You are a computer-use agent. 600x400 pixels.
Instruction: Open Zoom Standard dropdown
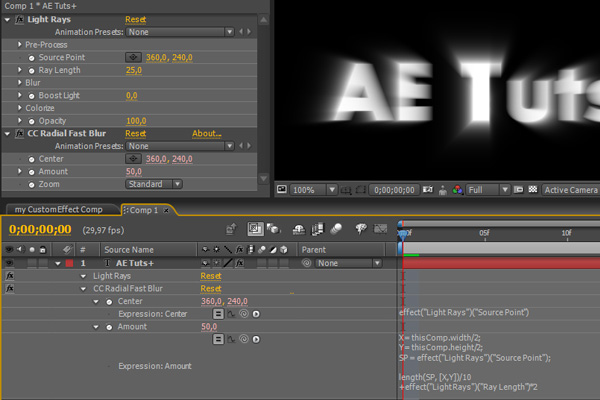click(153, 184)
